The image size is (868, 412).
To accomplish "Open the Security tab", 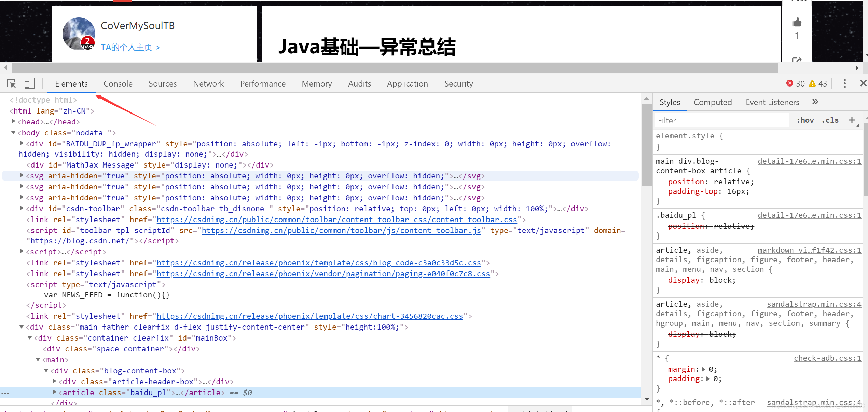I will tap(458, 84).
